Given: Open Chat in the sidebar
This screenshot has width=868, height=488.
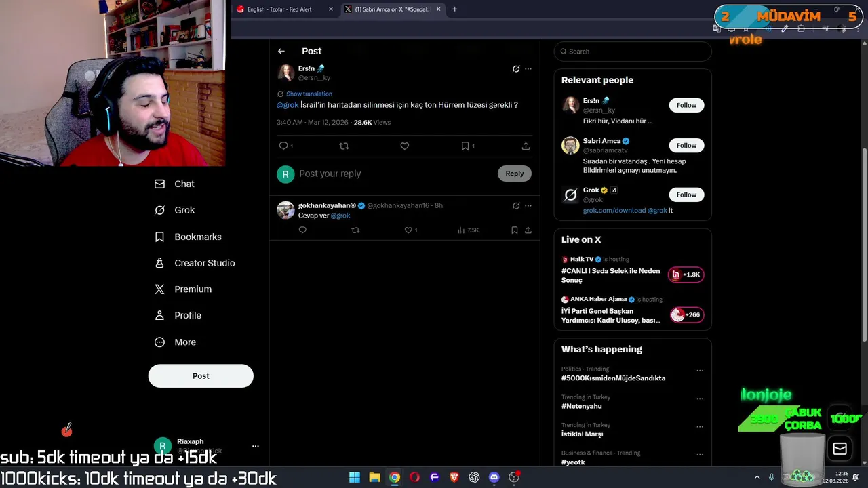Looking at the screenshot, I should pos(174,184).
